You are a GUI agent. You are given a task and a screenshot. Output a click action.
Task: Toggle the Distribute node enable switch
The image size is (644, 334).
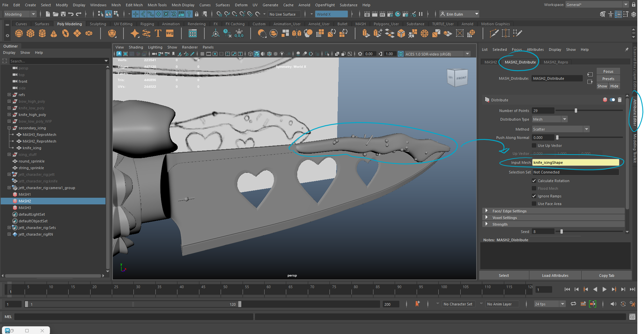tap(612, 100)
